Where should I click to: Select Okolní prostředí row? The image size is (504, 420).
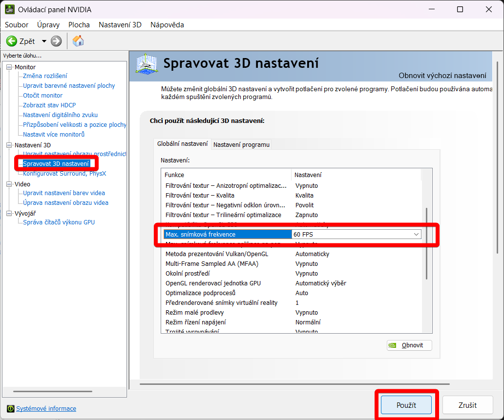click(x=292, y=274)
